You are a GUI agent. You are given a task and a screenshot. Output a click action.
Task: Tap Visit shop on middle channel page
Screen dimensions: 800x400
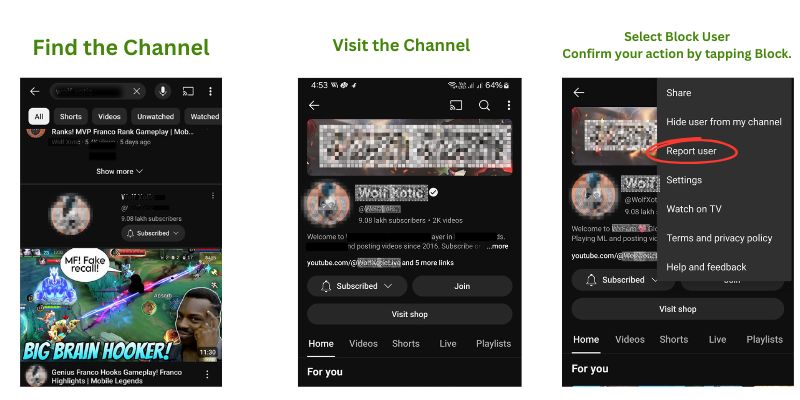410,314
